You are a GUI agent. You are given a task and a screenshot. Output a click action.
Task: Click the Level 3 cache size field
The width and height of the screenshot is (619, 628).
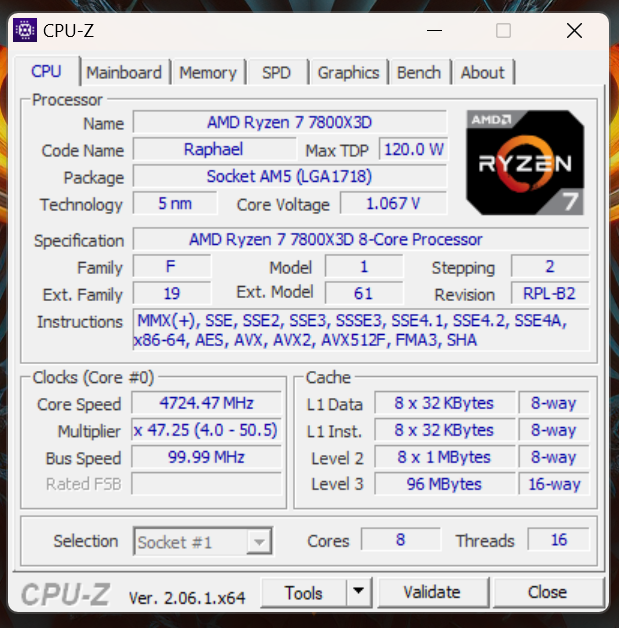[x=444, y=484]
